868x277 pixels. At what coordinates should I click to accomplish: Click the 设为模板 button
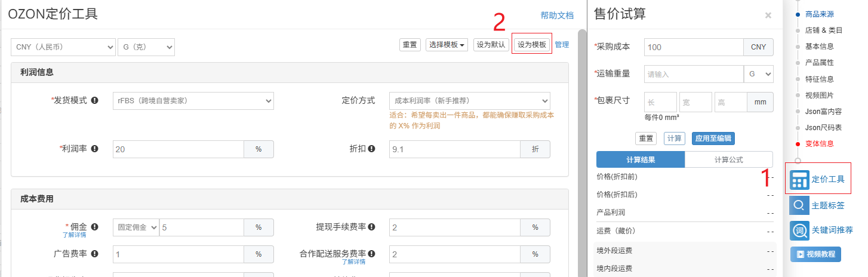coord(531,45)
